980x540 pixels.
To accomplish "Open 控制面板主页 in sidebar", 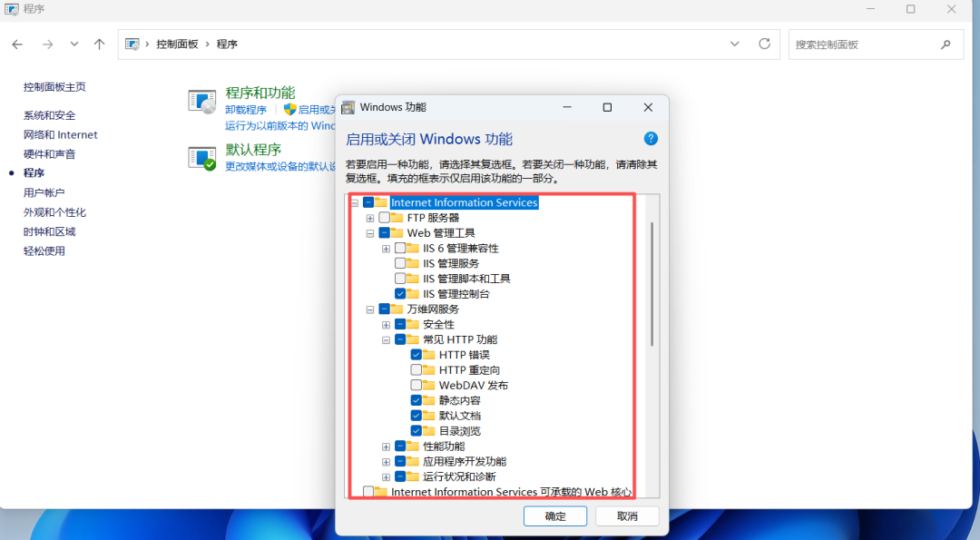I will tap(54, 87).
